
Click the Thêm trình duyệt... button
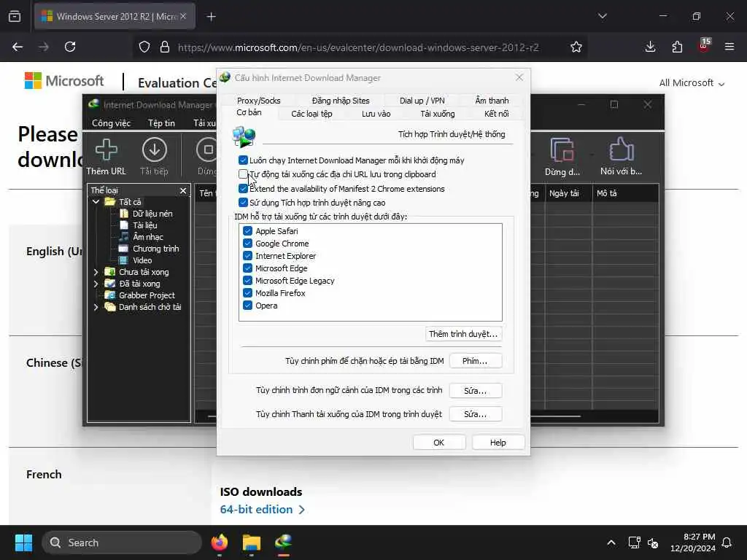pos(463,334)
